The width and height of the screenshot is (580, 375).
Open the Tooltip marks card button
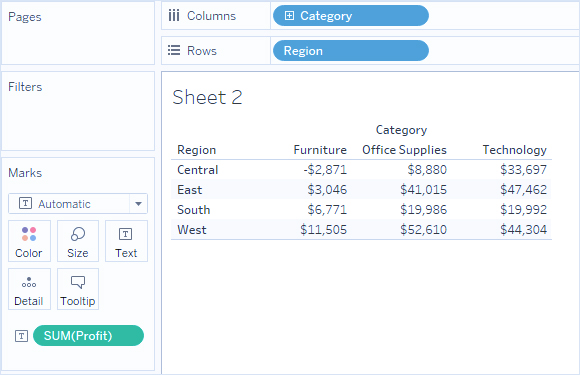pos(78,289)
